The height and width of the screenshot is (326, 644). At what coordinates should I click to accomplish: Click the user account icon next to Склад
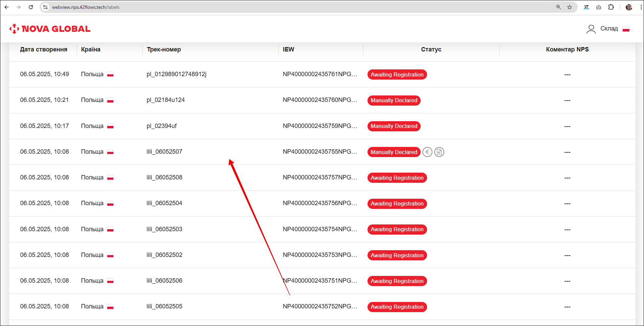(x=591, y=29)
